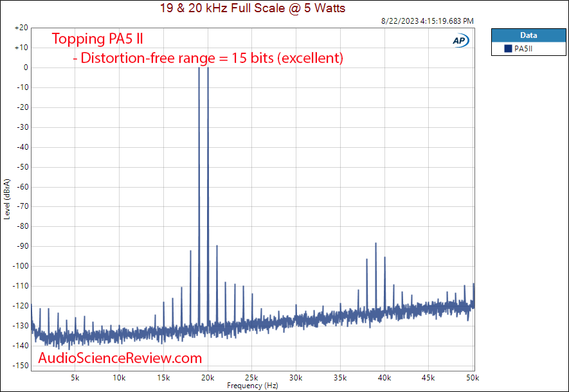Click the -100 level axis label
Screen dimensions: 569x392
[21, 266]
